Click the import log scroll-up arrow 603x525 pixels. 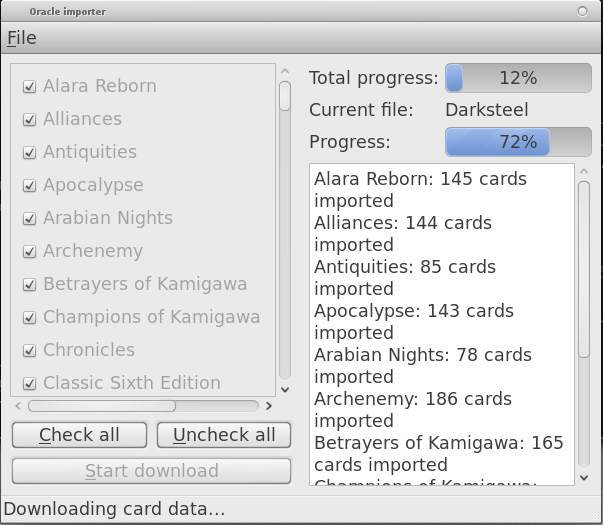click(584, 171)
